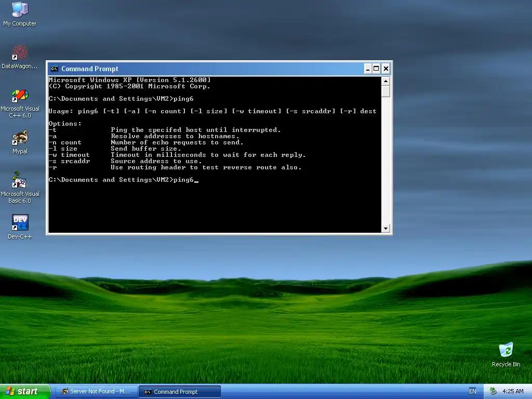The width and height of the screenshot is (532, 399).
Task: Minimize the Command Prompt window
Action: [368, 69]
